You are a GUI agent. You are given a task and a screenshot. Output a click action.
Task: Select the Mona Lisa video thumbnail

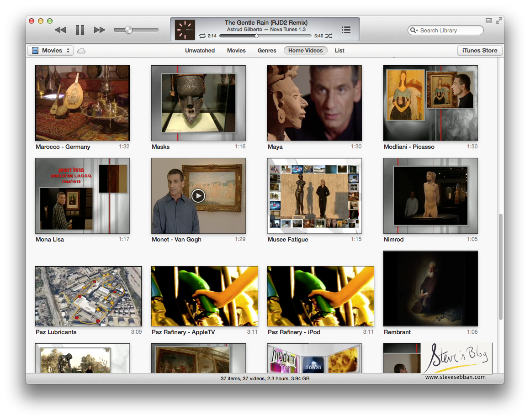pyautogui.click(x=83, y=196)
